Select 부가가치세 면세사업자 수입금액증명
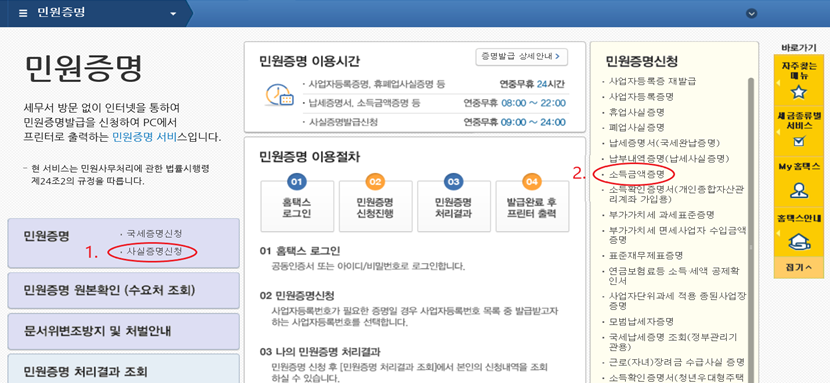Screen dimensions: 830x384 pyautogui.click(x=677, y=235)
